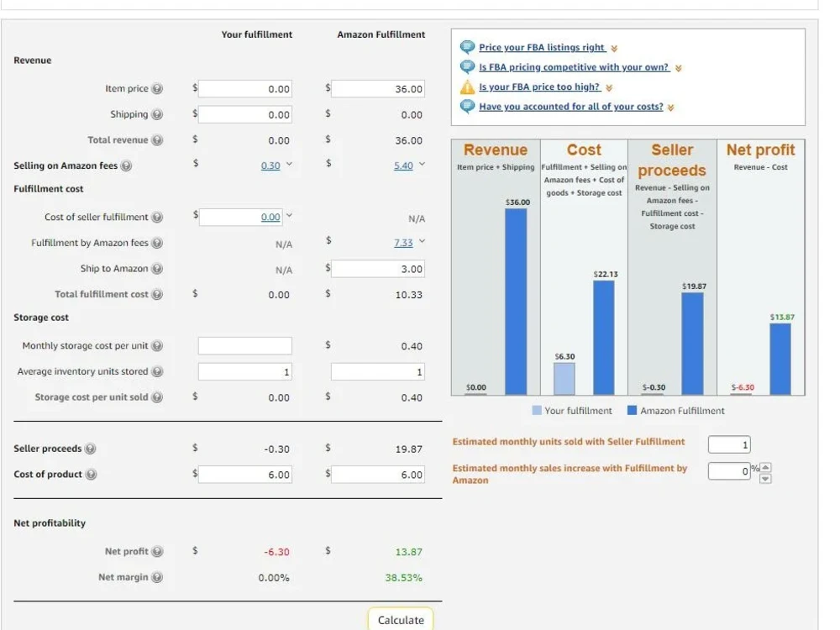Open Is FBA pricing competitive with your own link
The height and width of the screenshot is (630, 840).
click(x=575, y=67)
